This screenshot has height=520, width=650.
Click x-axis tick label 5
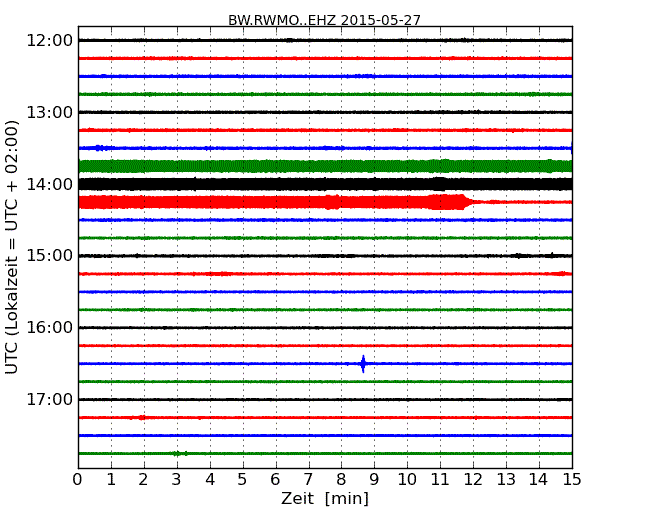coord(243,479)
